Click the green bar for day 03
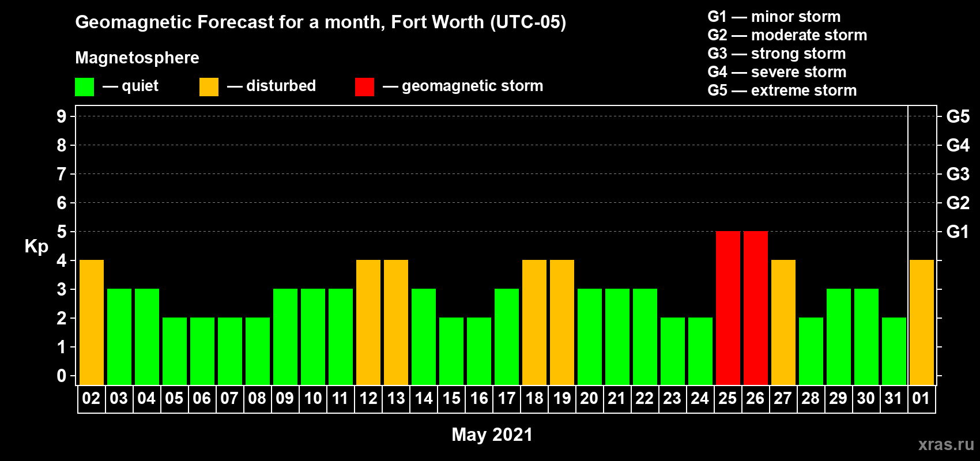The image size is (980, 461). click(x=119, y=337)
